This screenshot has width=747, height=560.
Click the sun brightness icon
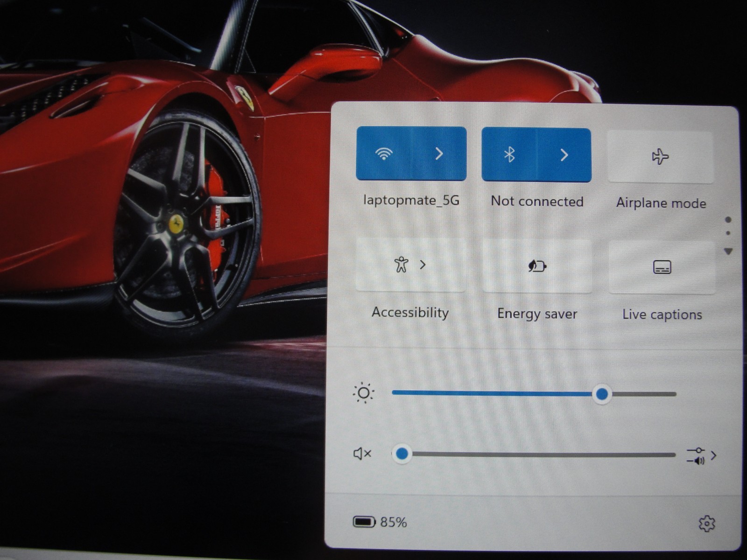[x=364, y=393]
